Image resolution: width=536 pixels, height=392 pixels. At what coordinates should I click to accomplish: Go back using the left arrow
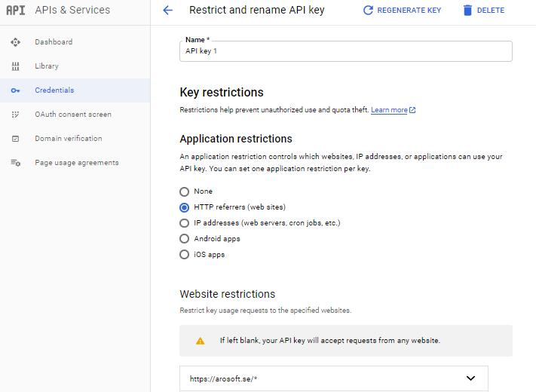(168, 11)
